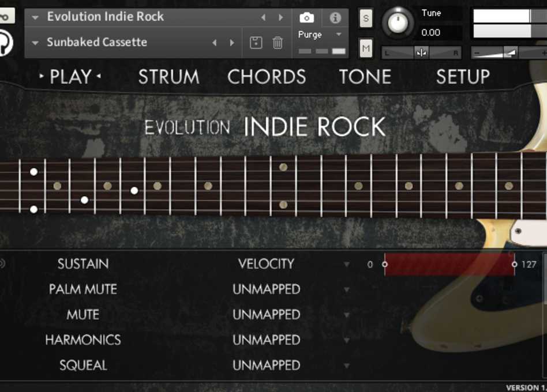The height and width of the screenshot is (392, 547).
Task: Switch to the CHORDS tab
Action: tap(267, 77)
